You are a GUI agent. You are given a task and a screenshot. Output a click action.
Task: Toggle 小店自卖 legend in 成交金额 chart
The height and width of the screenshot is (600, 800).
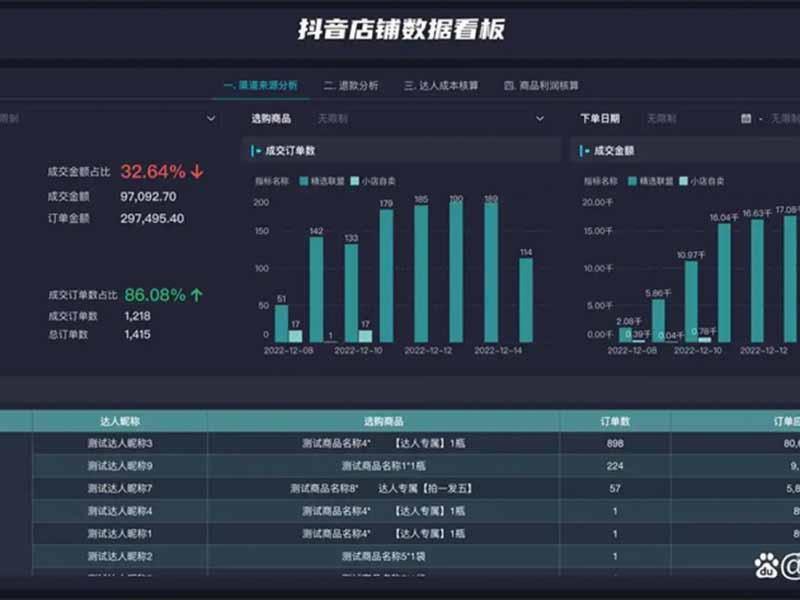pos(702,181)
